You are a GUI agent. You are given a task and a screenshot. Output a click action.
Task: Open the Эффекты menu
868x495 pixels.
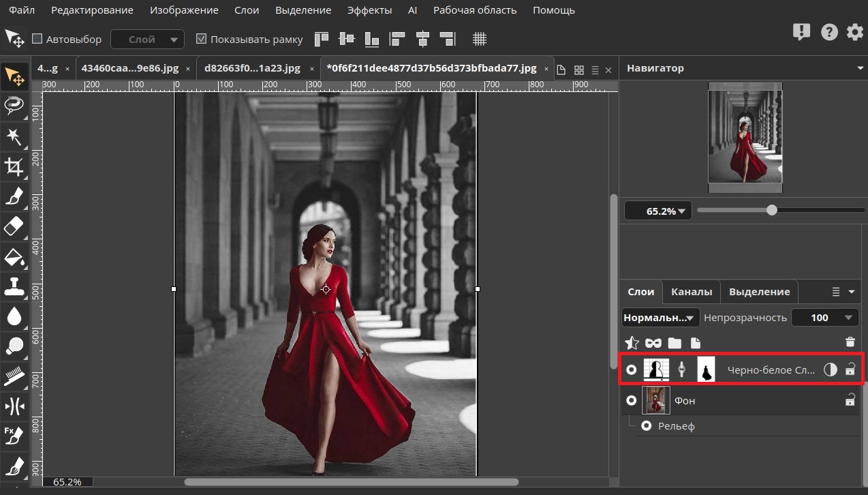tap(369, 10)
